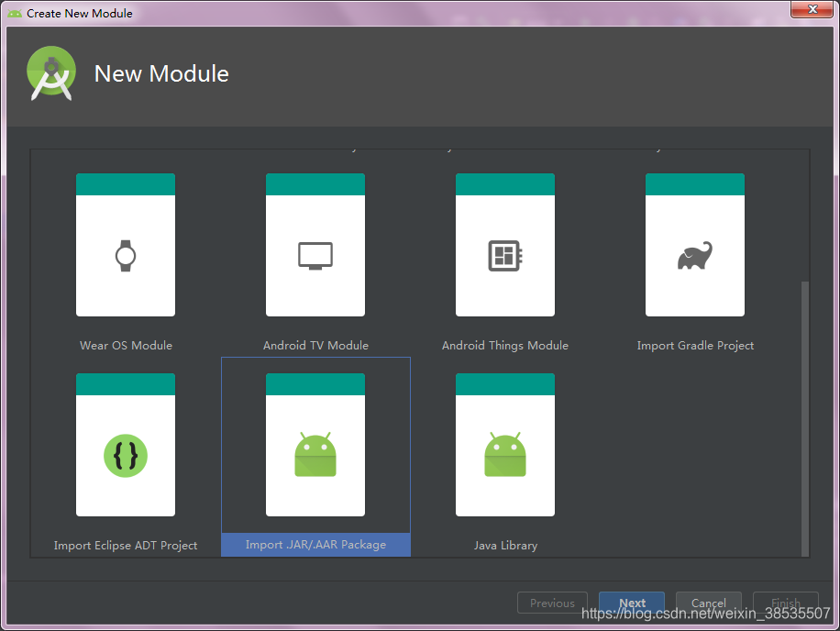Click the Android TV Module label
The image size is (840, 631).
(x=315, y=346)
